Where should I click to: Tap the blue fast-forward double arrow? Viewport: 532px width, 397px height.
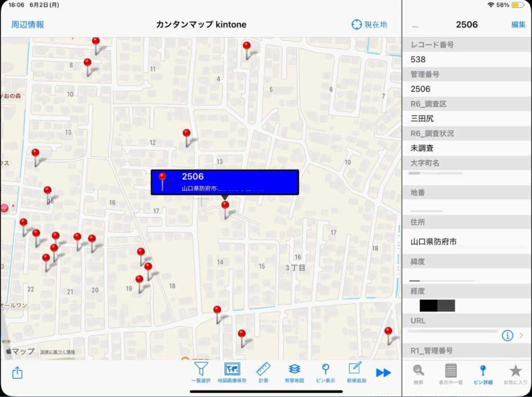point(383,373)
